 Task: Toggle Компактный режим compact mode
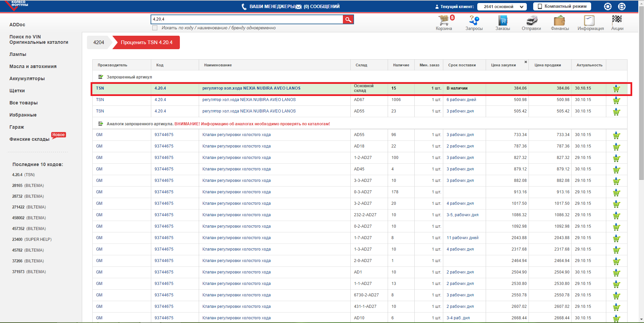[x=562, y=6]
